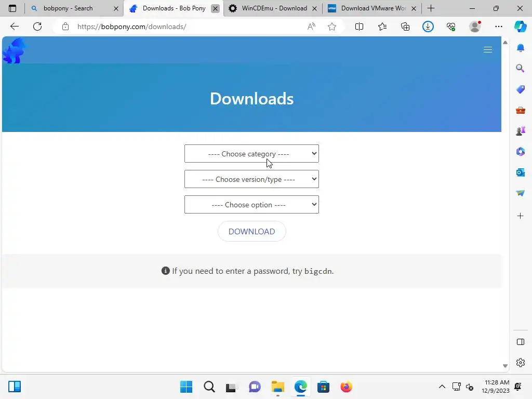Open Settings and more menu
The width and height of the screenshot is (532, 399).
click(498, 26)
